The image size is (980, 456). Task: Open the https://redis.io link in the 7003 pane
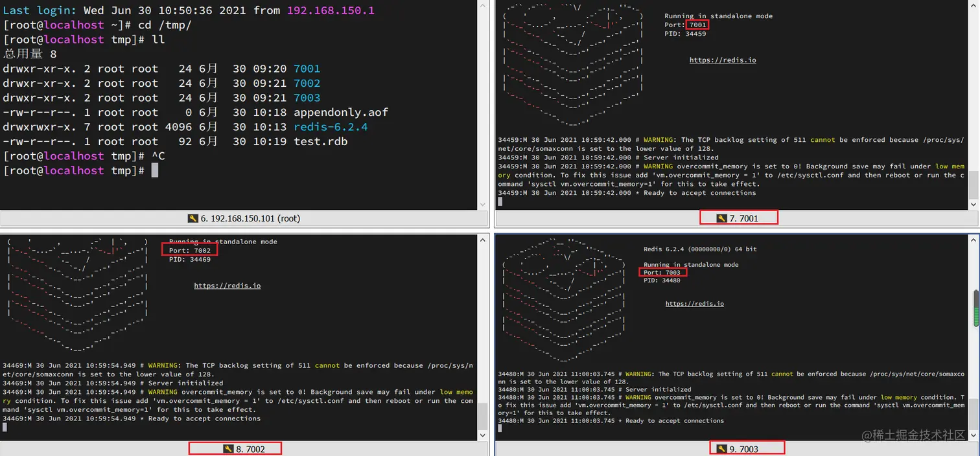(695, 304)
